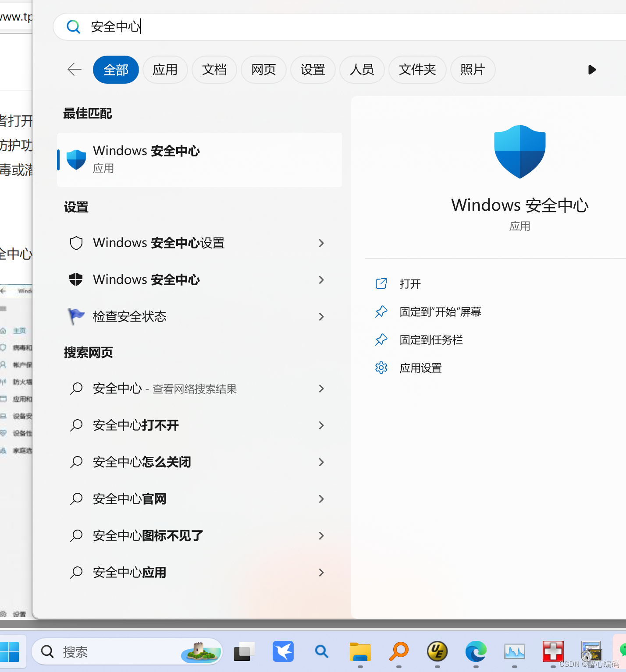Click the 打开 external-link icon

[381, 283]
